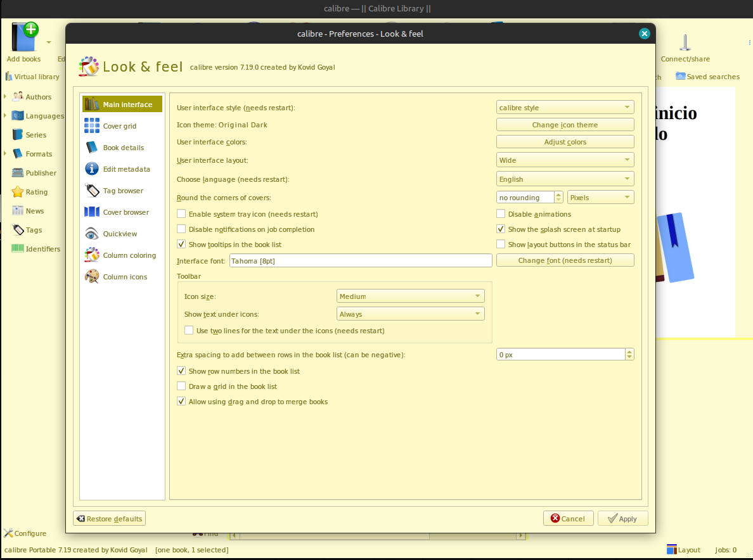Screen dimensions: 753x560
Task: Open the Add books dropdown arrow
Action: (x=49, y=42)
